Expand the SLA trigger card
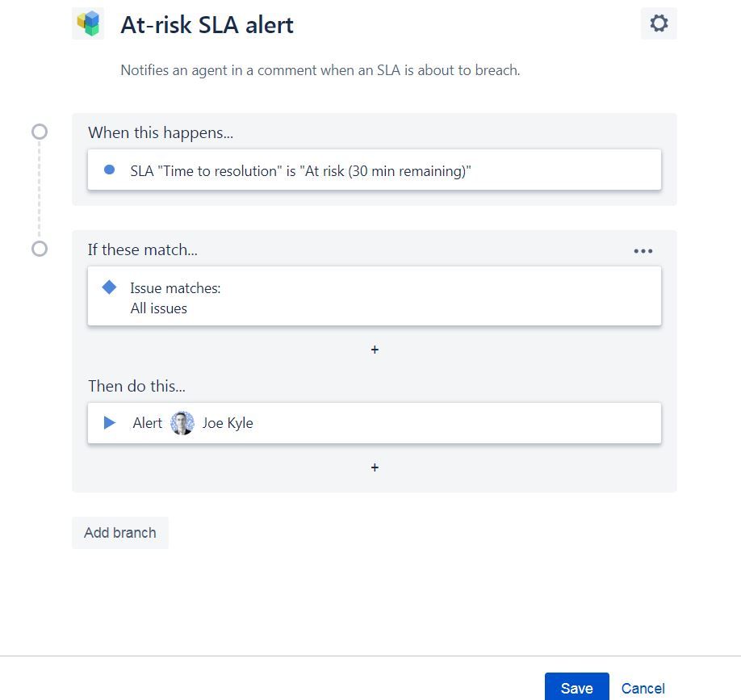The height and width of the screenshot is (700, 741). (x=374, y=170)
